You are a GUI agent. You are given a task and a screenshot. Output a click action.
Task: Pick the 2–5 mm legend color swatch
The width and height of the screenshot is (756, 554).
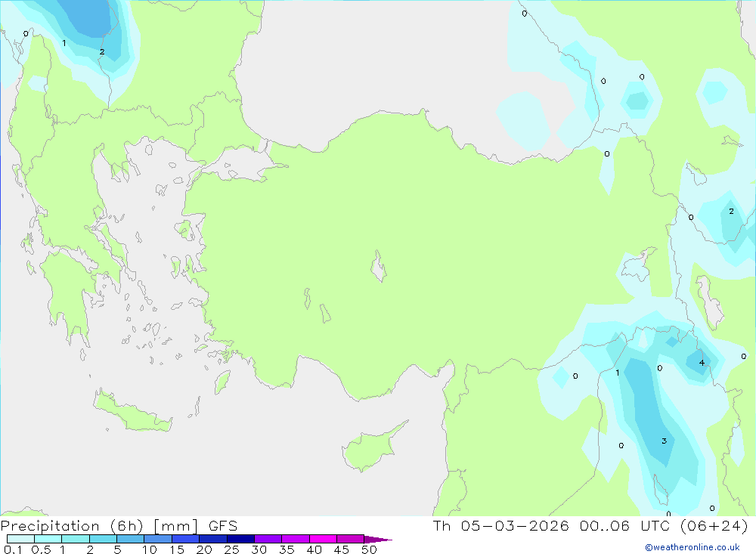coord(103,539)
